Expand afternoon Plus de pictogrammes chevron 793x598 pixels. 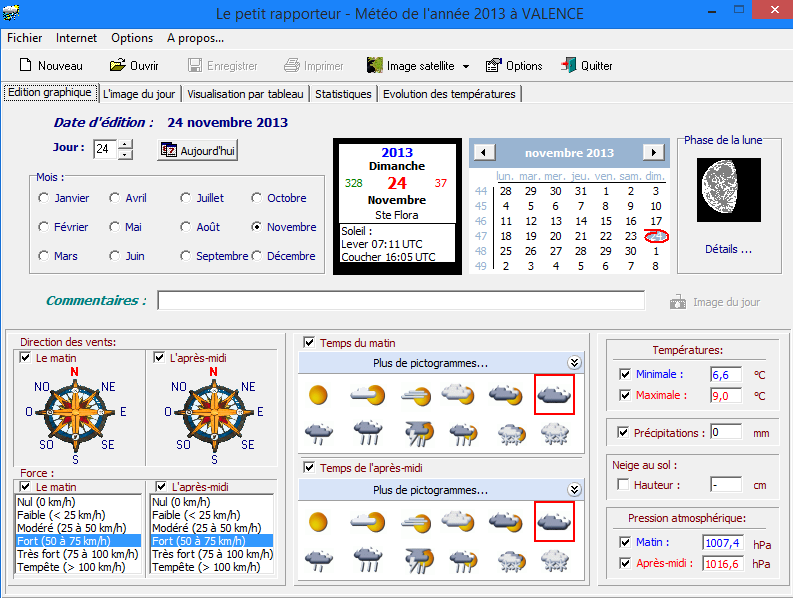click(x=574, y=490)
